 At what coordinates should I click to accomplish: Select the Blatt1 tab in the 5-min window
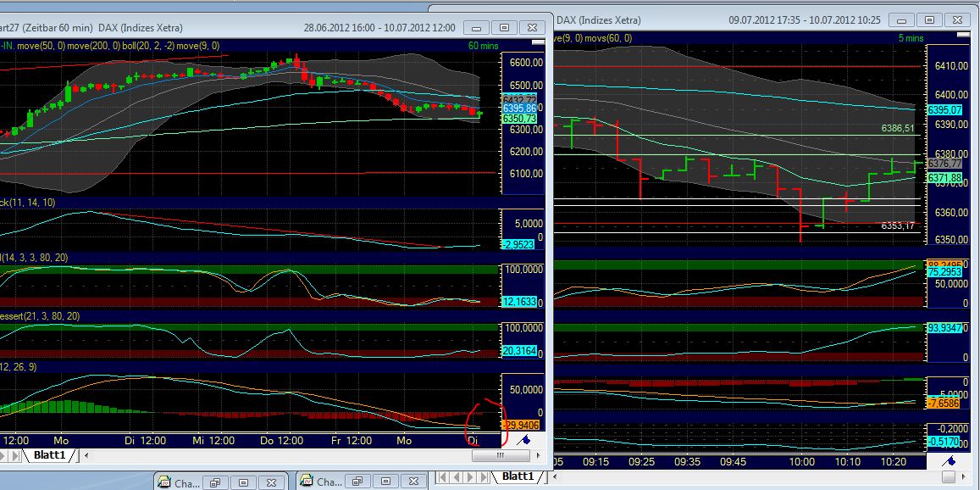(x=518, y=476)
